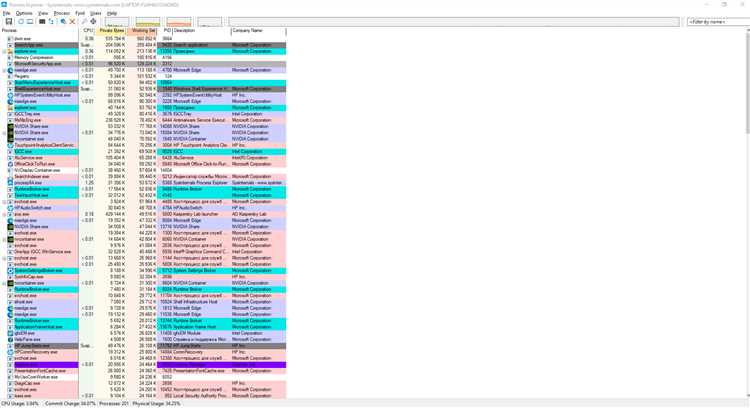Screen dimensions: 750x408
Task: Collapse the msedge.exe PID 4700 tree node
Action: click(x=4, y=70)
